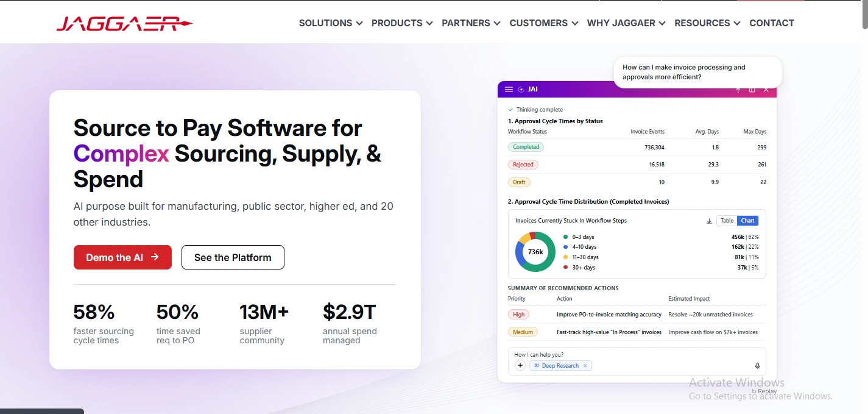Viewport: 868px width, 414px height.
Task: Expand the WHY JAGGAER menu chevron
Action: (662, 23)
